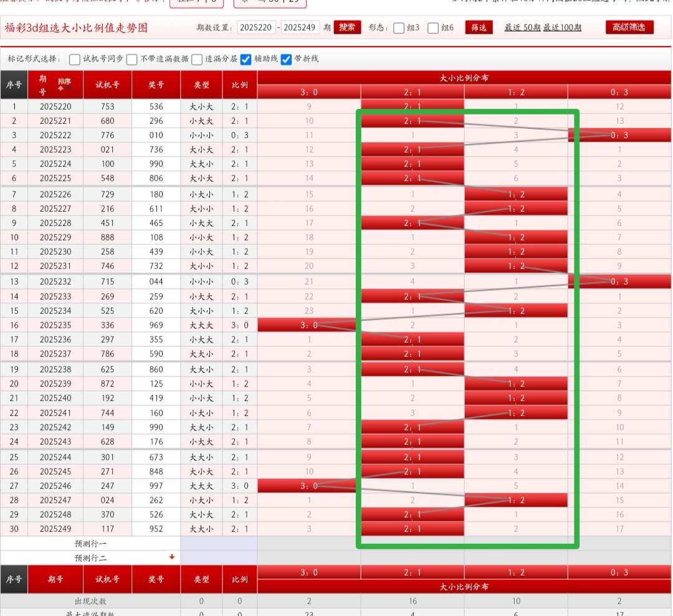Screen dimensions: 673x616
Task: Click the red 搜索 button
Action: [347, 27]
